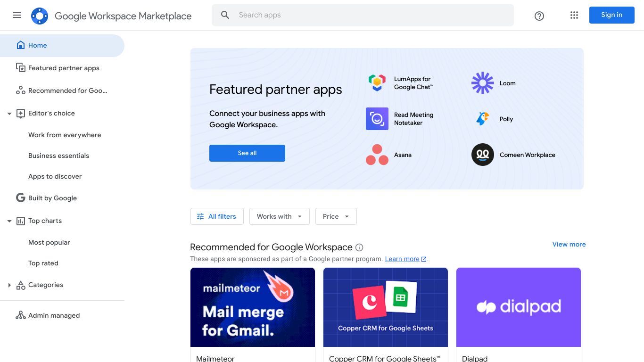This screenshot has width=644, height=362.
Task: Click View more link
Action: pos(569,244)
